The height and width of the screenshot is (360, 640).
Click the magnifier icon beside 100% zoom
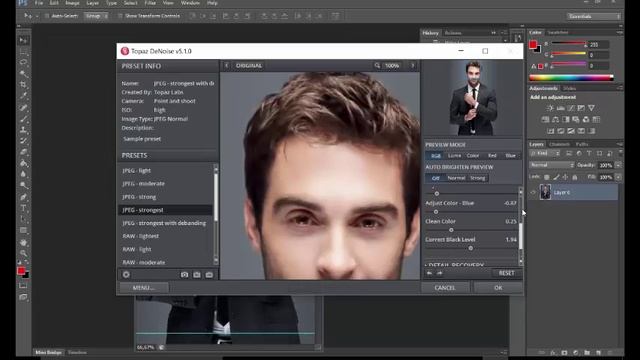[x=377, y=65]
